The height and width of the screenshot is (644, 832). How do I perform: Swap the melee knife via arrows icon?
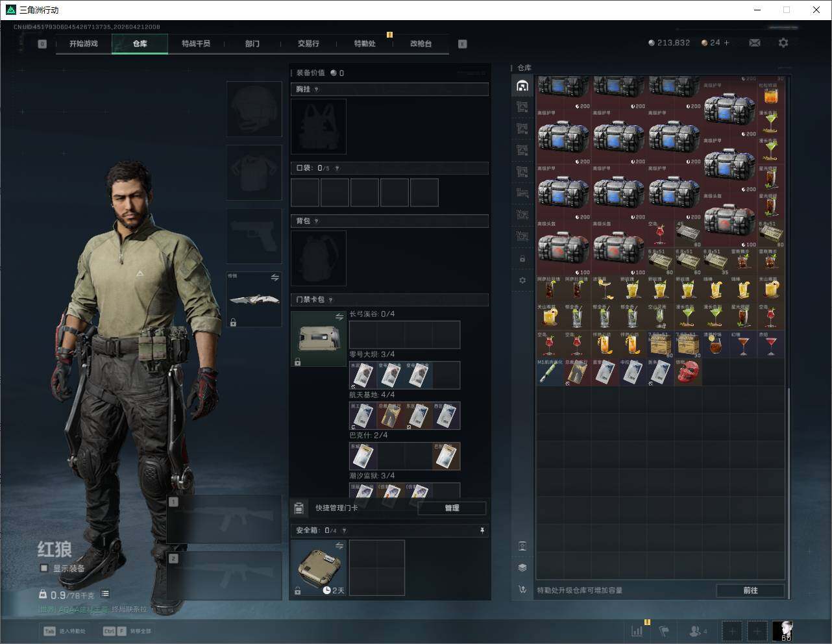coord(275,278)
